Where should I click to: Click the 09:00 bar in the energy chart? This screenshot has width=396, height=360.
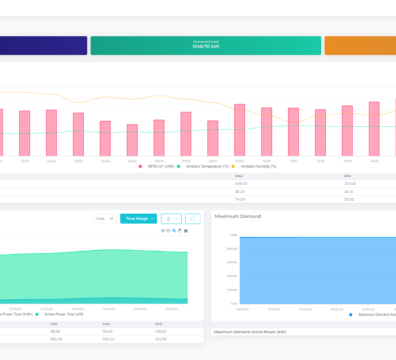tap(240, 130)
